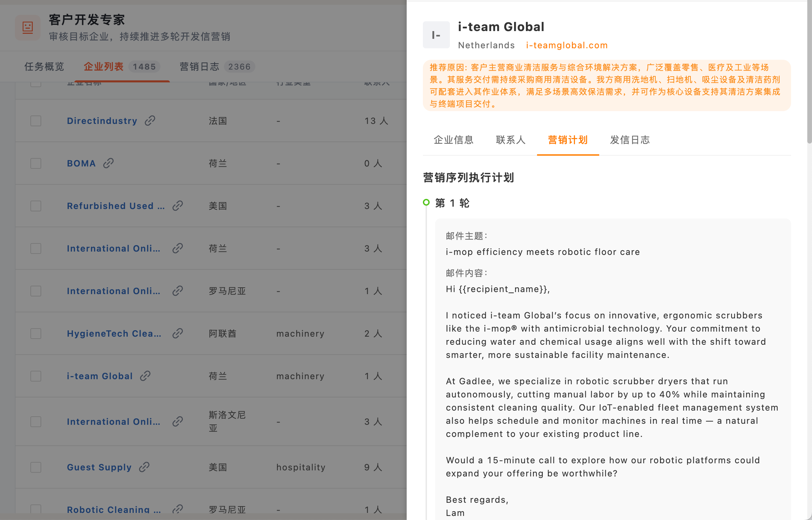Switch to the 任务概览 tab
The width and height of the screenshot is (812, 520).
44,67
